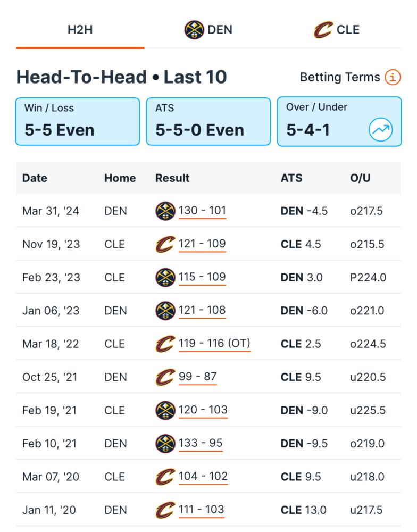417x532 pixels.
Task: Click Cavaliers logo in Jan 11, '20 row
Action: 165,510
